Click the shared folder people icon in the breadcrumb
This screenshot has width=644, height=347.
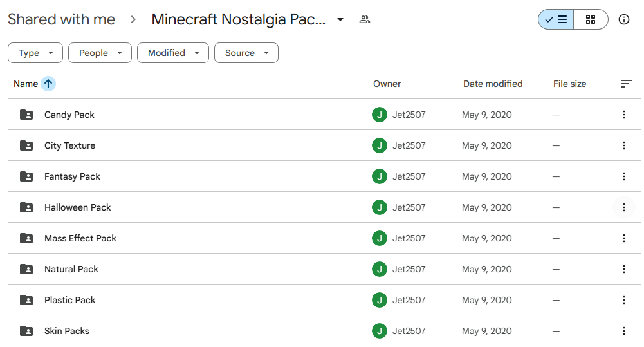coord(364,19)
